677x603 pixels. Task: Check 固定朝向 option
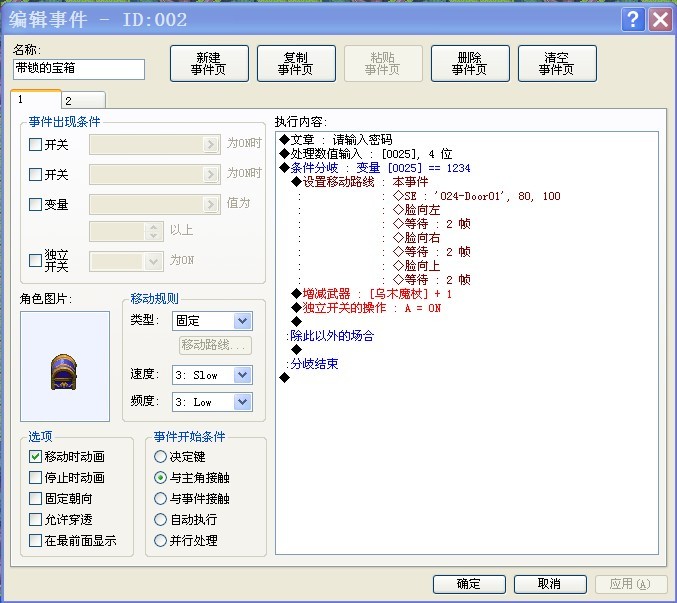pyautogui.click(x=35, y=499)
